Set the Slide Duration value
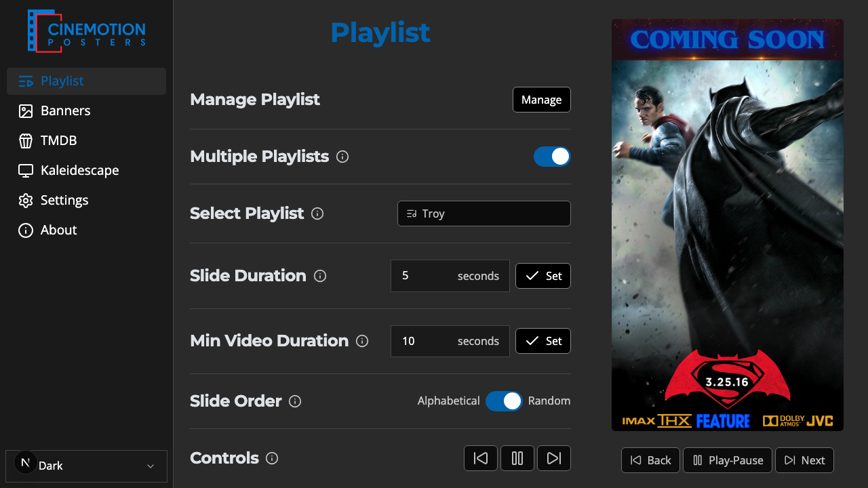The image size is (868, 488). 543,276
